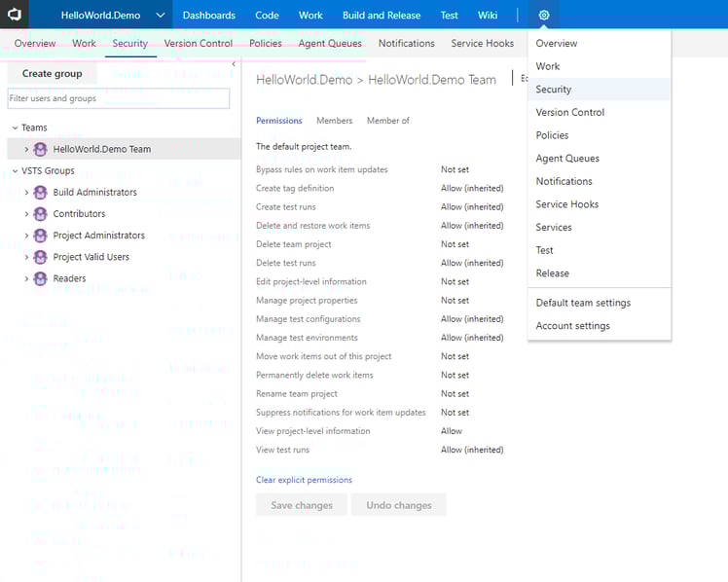Change 'Delete team project' permission value

point(455,244)
